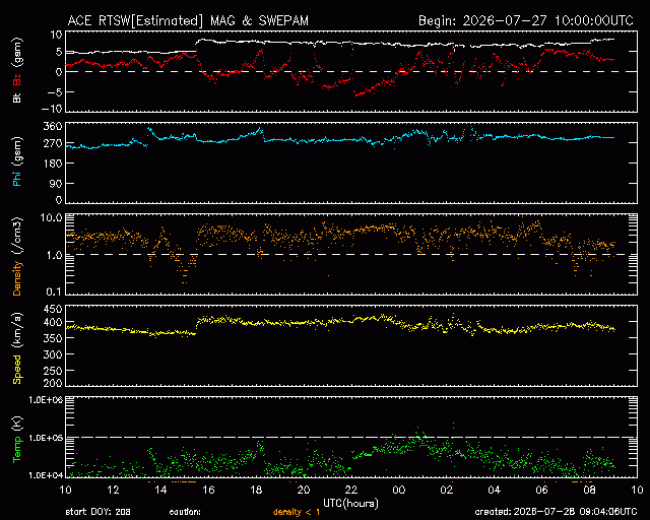Image resolution: width=650 pixels, height=520 pixels.
Task: Click the orange 'density < 1' legend text
Action: click(x=296, y=512)
